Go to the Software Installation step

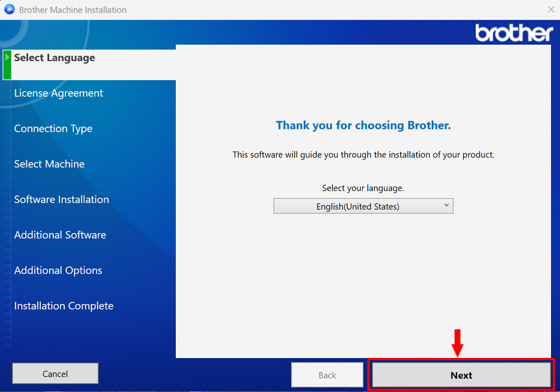62,199
